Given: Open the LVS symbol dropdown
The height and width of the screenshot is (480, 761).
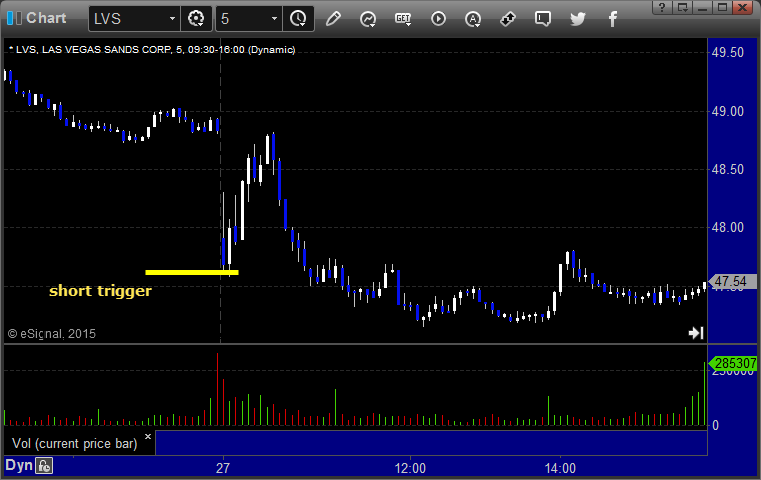Looking at the screenshot, I should tap(172, 19).
